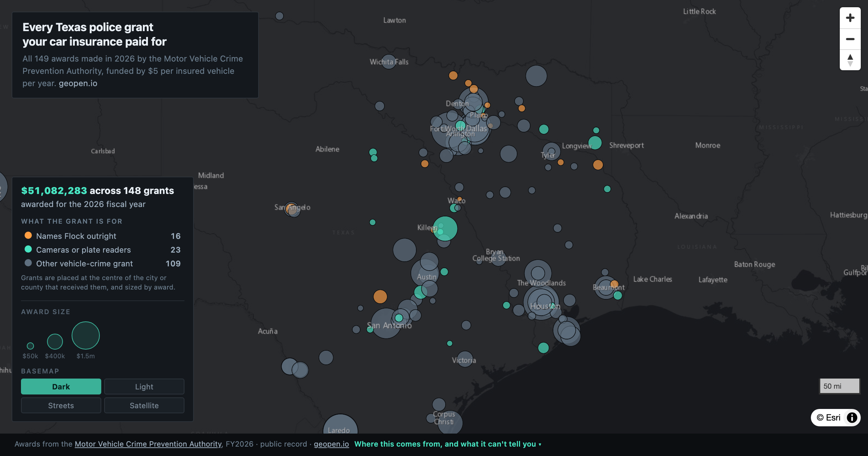The image size is (868, 456).
Task: Switch basemap to Light
Action: click(144, 387)
